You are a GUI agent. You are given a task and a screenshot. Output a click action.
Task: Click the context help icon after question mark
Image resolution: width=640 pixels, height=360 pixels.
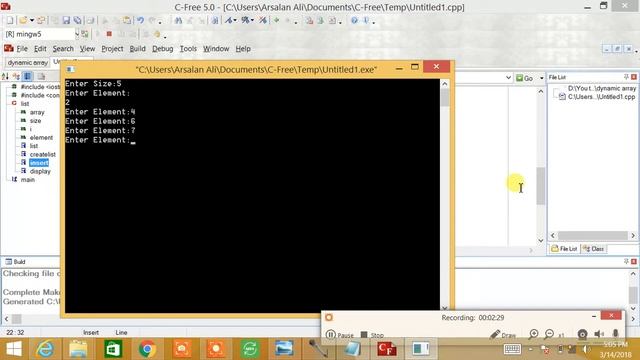pos(366,20)
